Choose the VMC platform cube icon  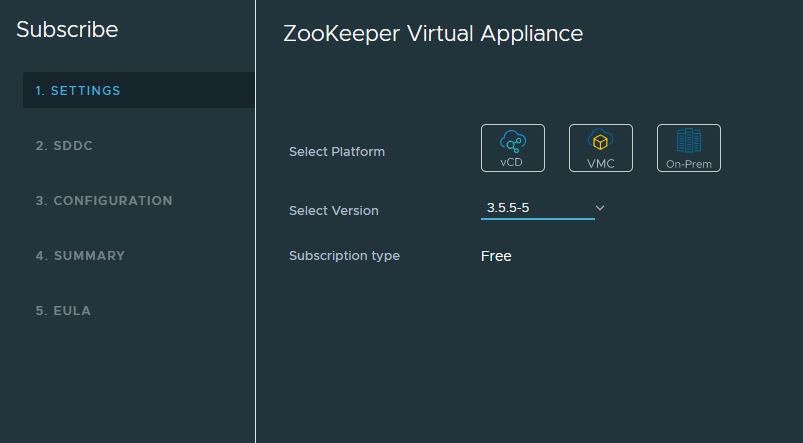click(600, 141)
